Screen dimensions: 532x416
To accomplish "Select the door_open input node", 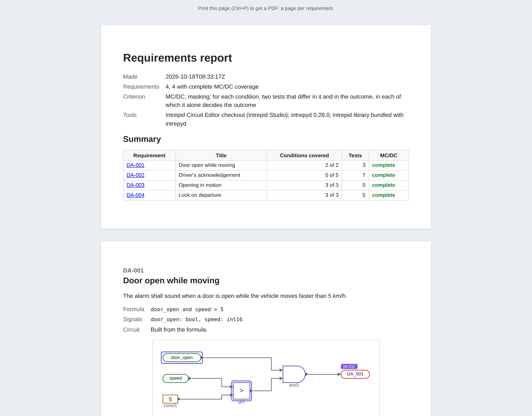I will tap(182, 358).
